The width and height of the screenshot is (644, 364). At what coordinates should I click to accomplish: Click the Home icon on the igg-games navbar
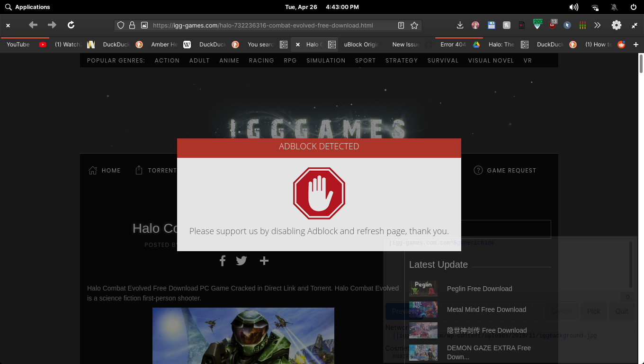point(93,170)
